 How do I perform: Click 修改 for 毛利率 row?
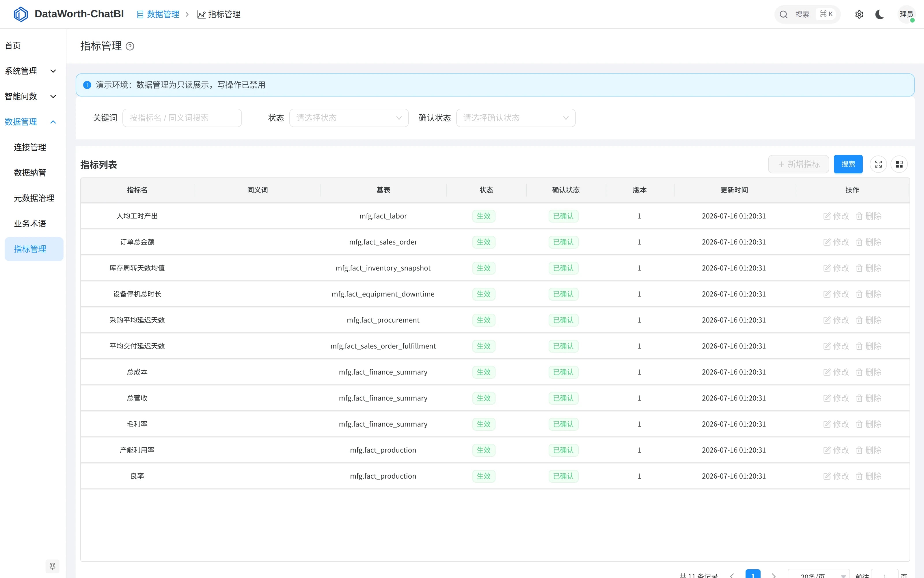coord(836,424)
